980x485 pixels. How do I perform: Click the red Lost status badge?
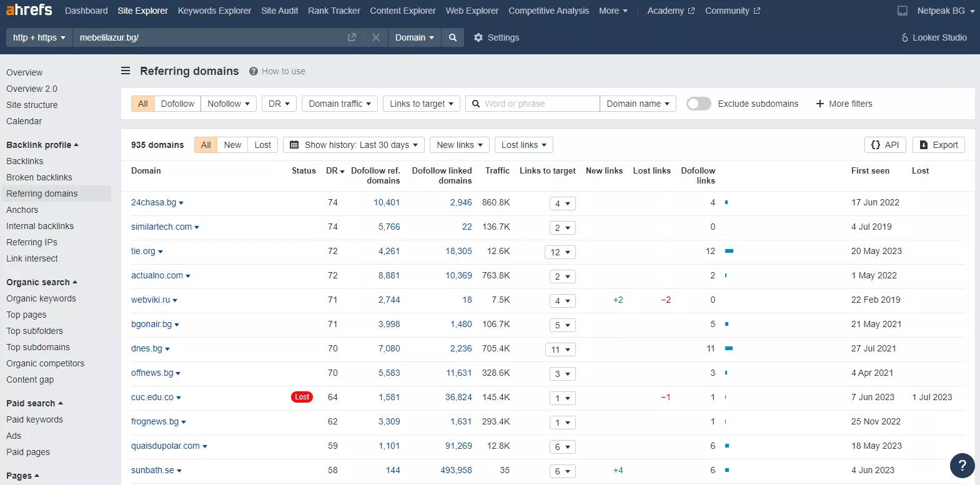(302, 397)
